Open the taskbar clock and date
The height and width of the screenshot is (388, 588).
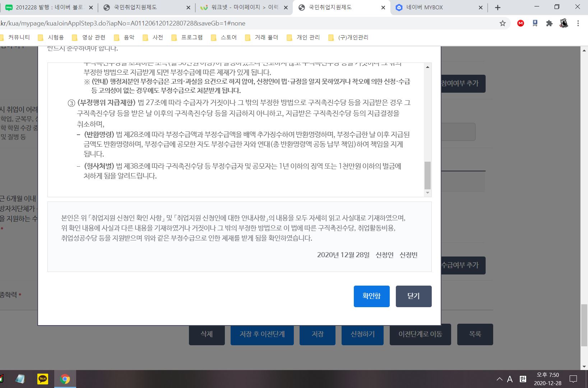tap(547, 379)
